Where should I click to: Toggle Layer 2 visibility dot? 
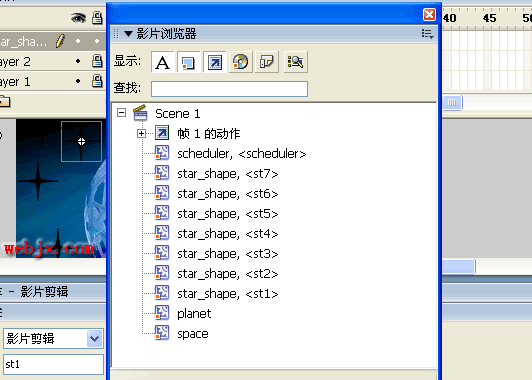click(x=78, y=61)
